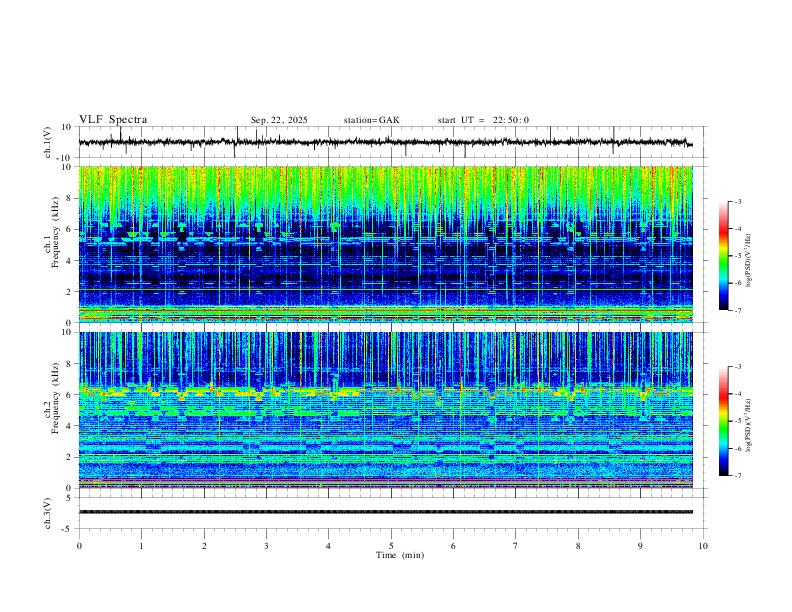Click the ch.3 voltage trace band

tap(385, 512)
